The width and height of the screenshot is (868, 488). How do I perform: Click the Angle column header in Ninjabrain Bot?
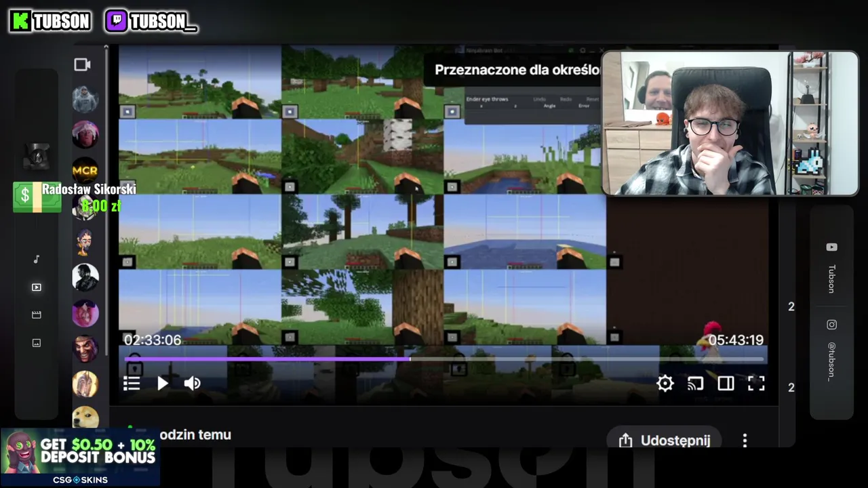point(549,106)
